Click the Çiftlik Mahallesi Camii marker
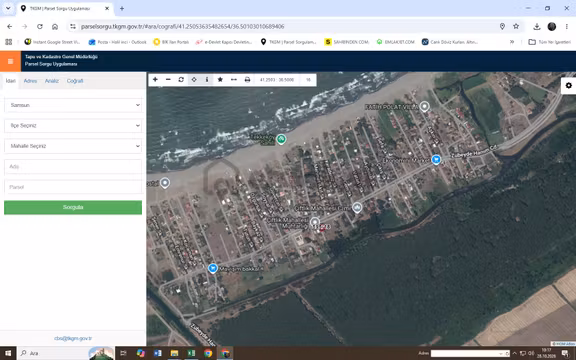Image resolution: width=576 pixels, height=360 pixels. pyautogui.click(x=357, y=208)
